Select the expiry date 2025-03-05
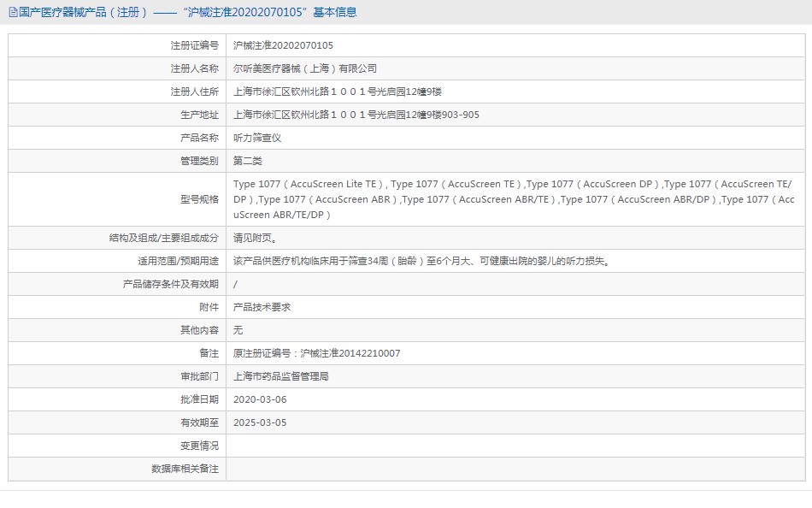Image resolution: width=812 pixels, height=508 pixels. coord(260,422)
